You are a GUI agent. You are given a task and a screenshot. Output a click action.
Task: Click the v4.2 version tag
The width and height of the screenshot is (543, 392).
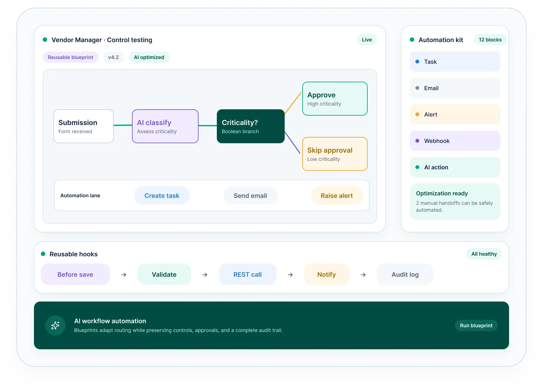113,57
